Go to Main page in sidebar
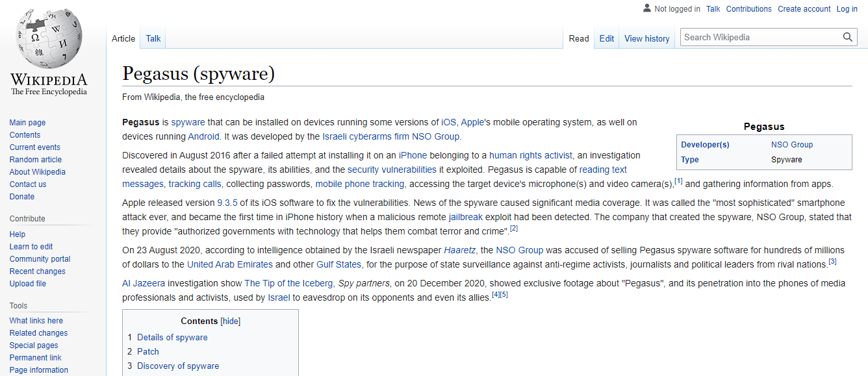868x376 pixels. coord(27,123)
